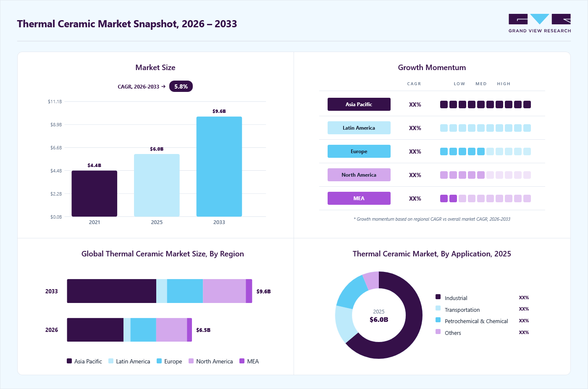Screen dimensions: 588x389
Task: Click the Others legend swatch
Action: click(438, 332)
